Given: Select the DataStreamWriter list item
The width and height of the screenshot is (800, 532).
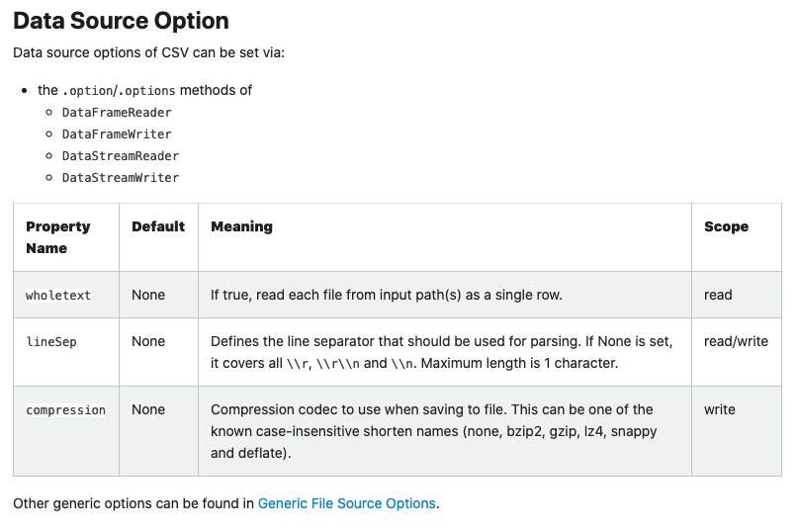Looking at the screenshot, I should point(121,177).
